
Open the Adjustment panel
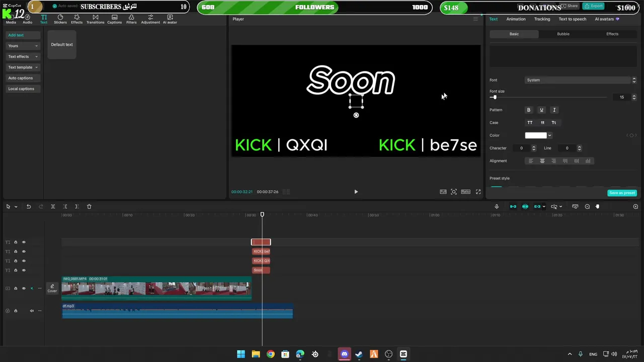pos(150,19)
